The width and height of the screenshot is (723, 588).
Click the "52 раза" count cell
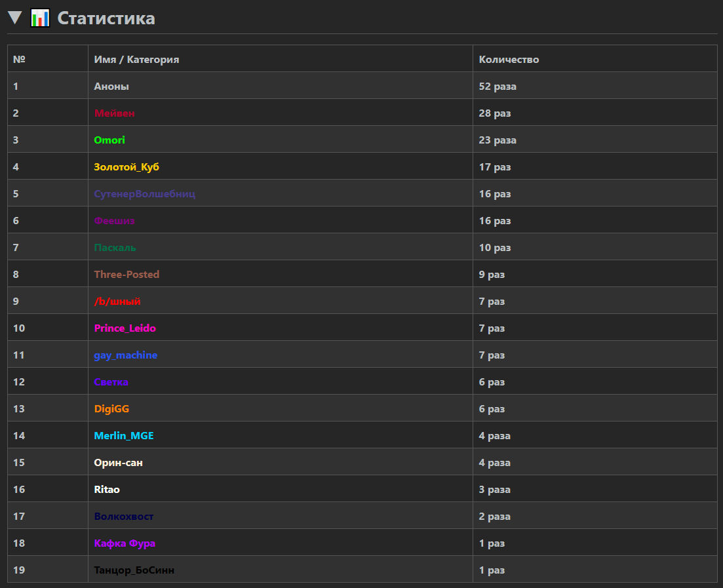498,86
